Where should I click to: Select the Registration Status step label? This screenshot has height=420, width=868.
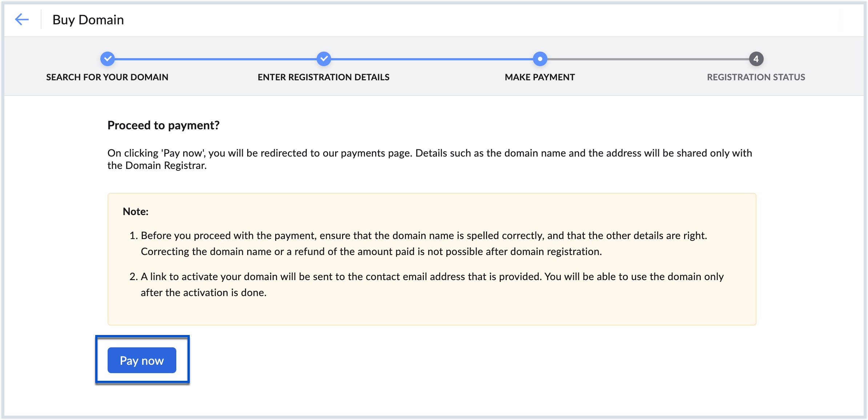(756, 77)
